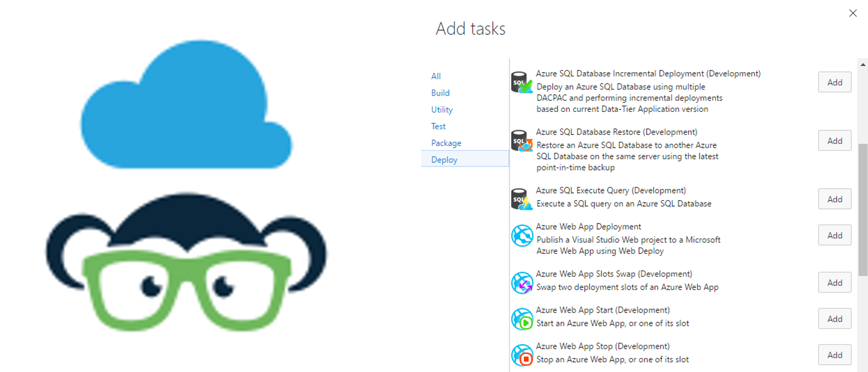This screenshot has height=372, width=868.
Task: Close the Add tasks dialog
Action: point(852,13)
